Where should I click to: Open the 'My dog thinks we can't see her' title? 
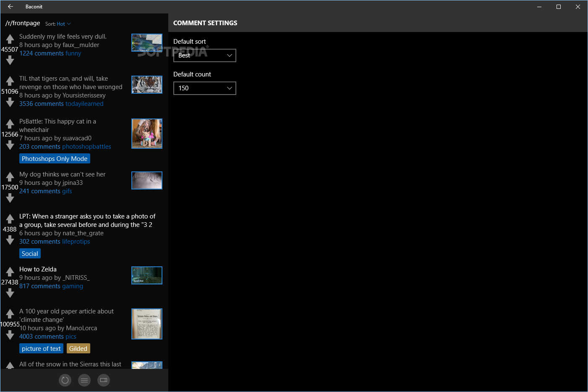(x=62, y=174)
